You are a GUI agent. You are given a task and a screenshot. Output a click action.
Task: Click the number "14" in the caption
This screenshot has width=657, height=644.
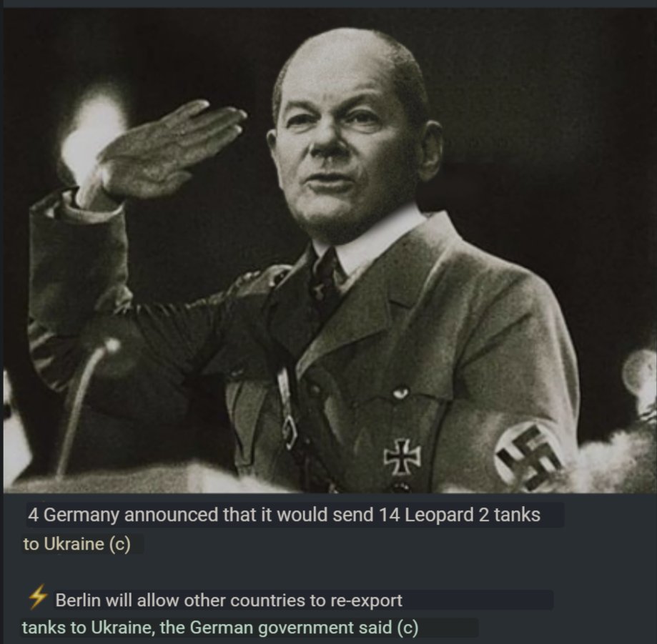pos(389,515)
